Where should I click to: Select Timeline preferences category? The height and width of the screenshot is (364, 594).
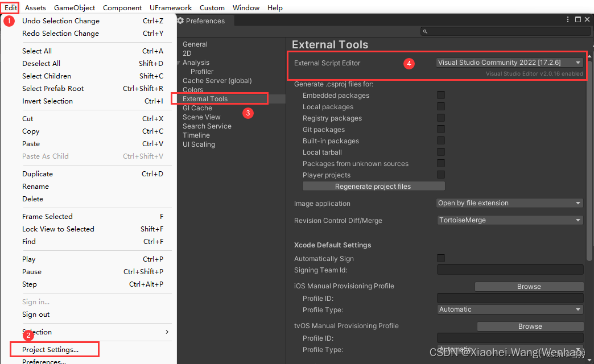[196, 135]
